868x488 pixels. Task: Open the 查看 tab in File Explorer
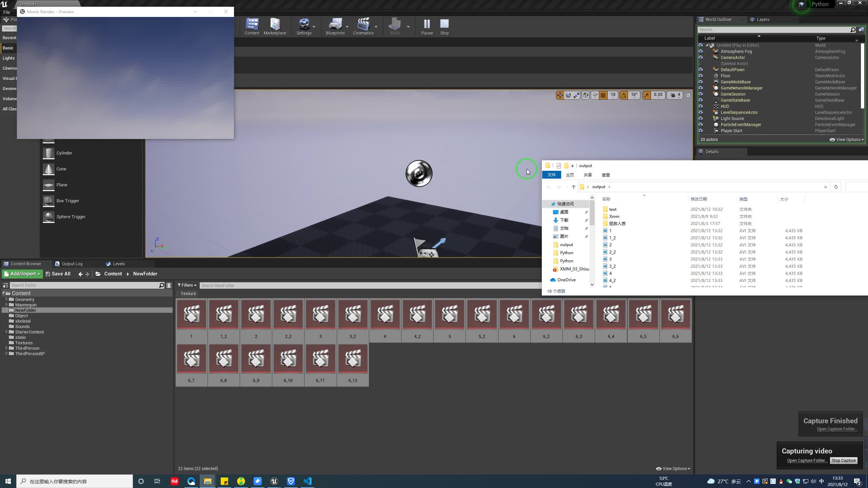[606, 175]
